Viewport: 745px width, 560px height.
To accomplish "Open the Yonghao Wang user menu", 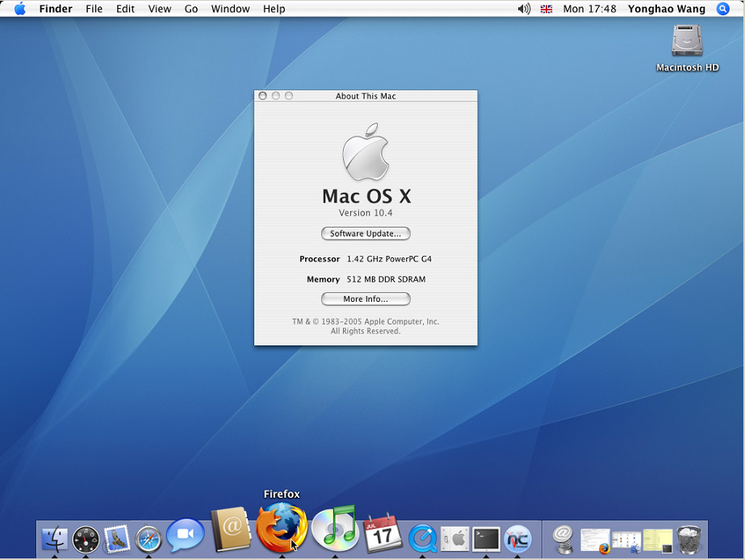I will [667, 9].
